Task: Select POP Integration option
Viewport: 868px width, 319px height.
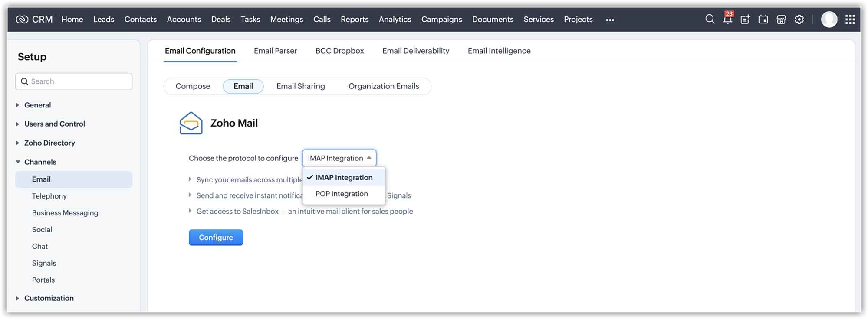Action: click(x=344, y=194)
